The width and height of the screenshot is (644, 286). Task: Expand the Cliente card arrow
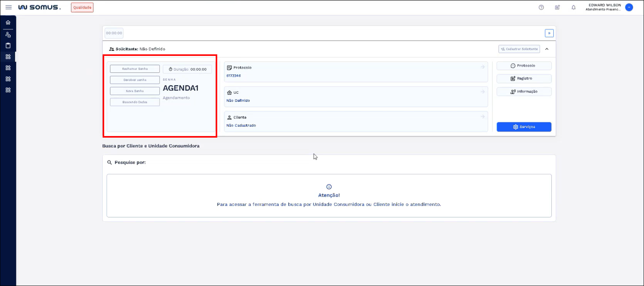tap(482, 117)
